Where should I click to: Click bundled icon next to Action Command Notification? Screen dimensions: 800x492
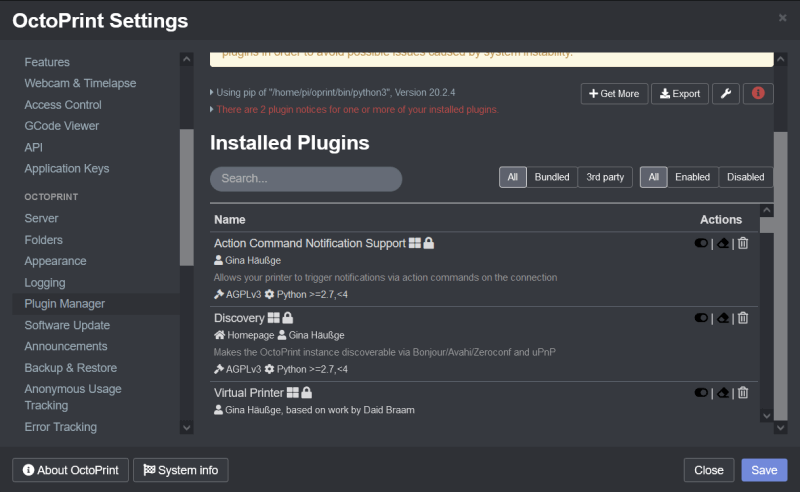pos(415,243)
